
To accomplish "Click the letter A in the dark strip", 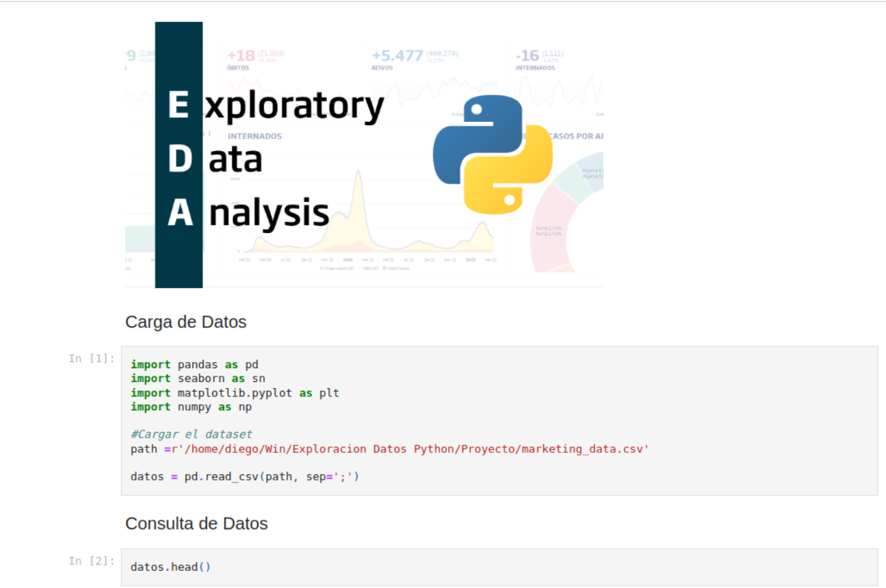I will click(x=179, y=213).
